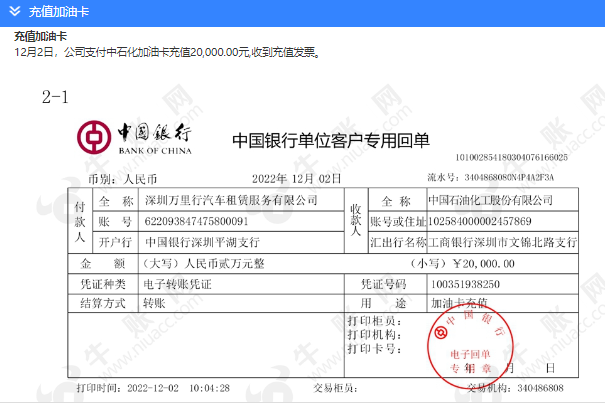The height and width of the screenshot is (403, 605).
Task: Click print time 2022-12-02 10:04:28
Action: 178,388
